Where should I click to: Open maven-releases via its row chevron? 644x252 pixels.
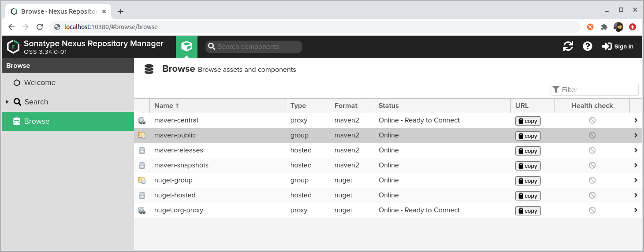point(636,150)
